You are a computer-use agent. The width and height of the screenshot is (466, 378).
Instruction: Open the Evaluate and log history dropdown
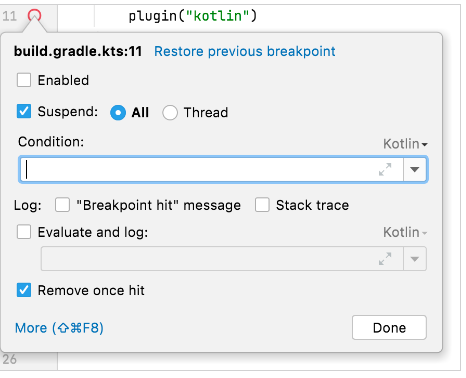point(415,259)
